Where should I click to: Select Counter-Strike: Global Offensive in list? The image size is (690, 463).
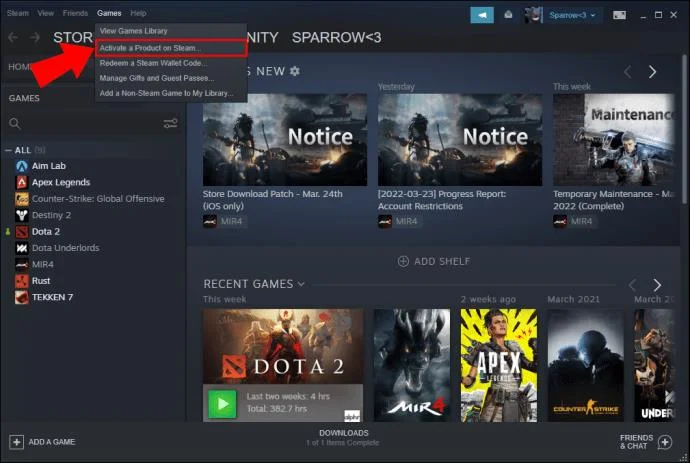[x=98, y=198]
